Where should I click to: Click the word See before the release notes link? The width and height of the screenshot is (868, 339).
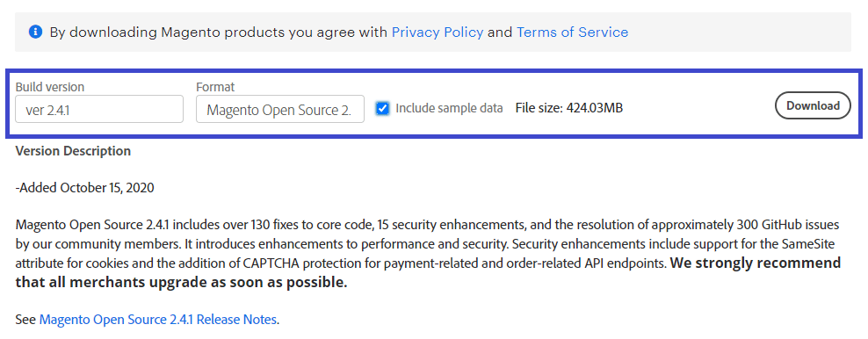(26, 319)
